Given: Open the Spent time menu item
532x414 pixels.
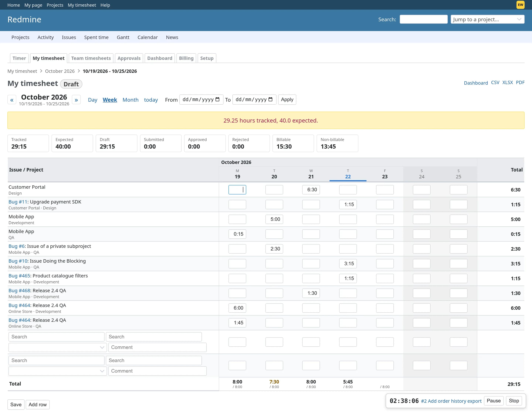Looking at the screenshot, I should (x=96, y=37).
